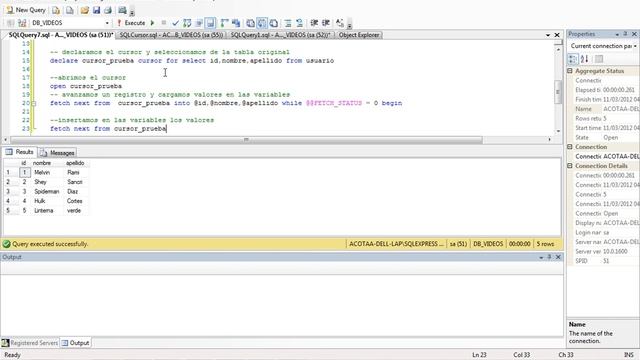Click the nombre column header
The image size is (640, 360).
tap(47, 163)
